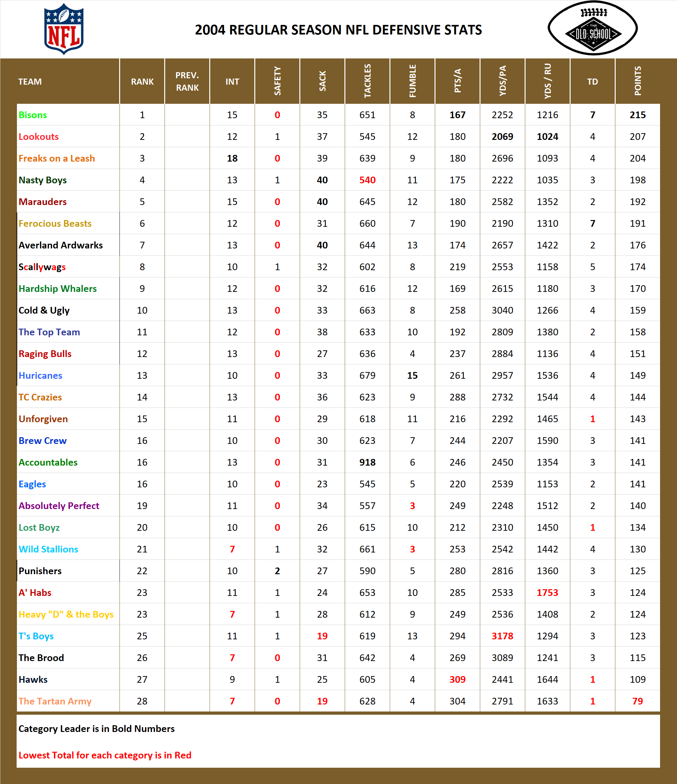
Task: Open the PREV. RANK column header
Action: tap(188, 81)
